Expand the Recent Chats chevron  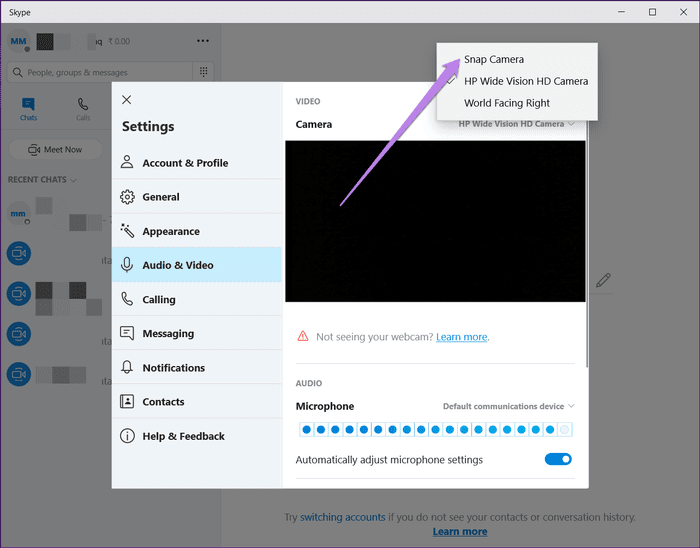pos(74,180)
